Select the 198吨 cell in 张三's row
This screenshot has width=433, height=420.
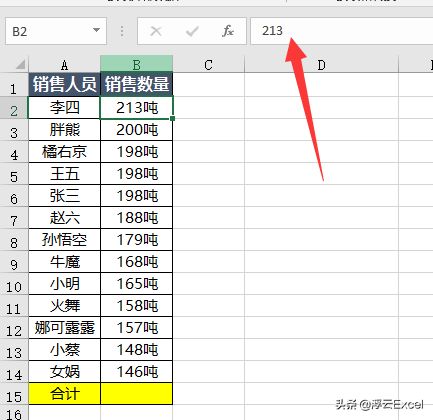(x=136, y=196)
